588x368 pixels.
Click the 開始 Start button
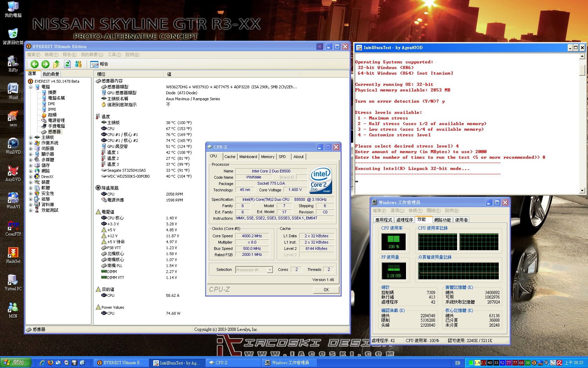click(16, 363)
